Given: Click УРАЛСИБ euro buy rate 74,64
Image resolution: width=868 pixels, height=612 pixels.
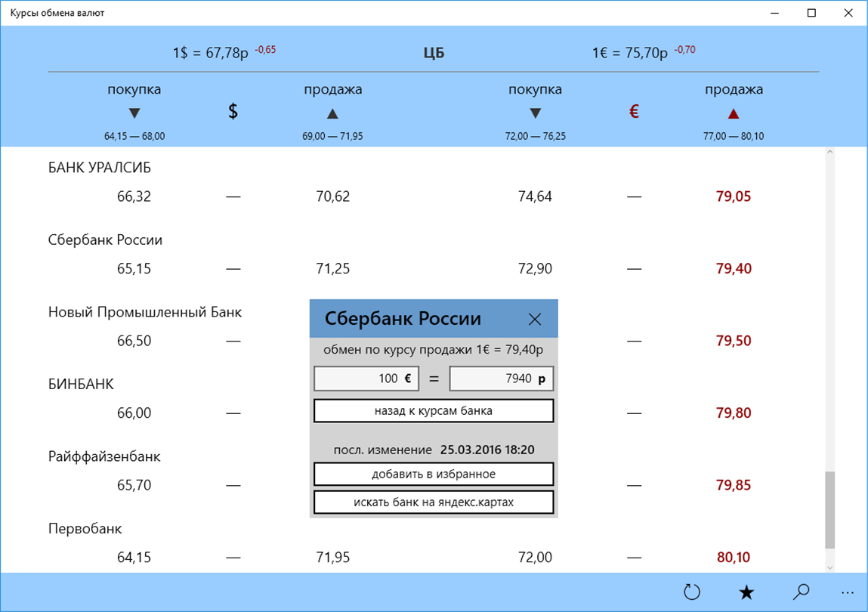Looking at the screenshot, I should click(535, 196).
